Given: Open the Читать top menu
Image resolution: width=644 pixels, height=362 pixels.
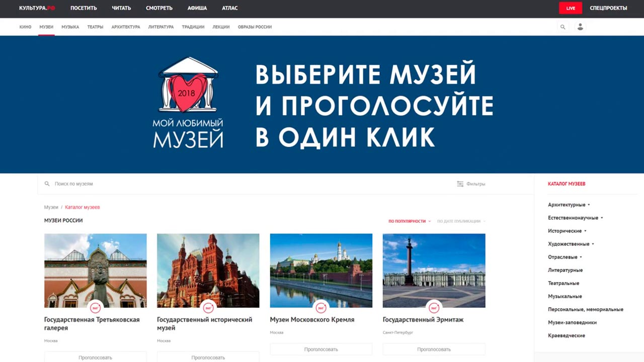Looking at the screenshot, I should point(121,8).
